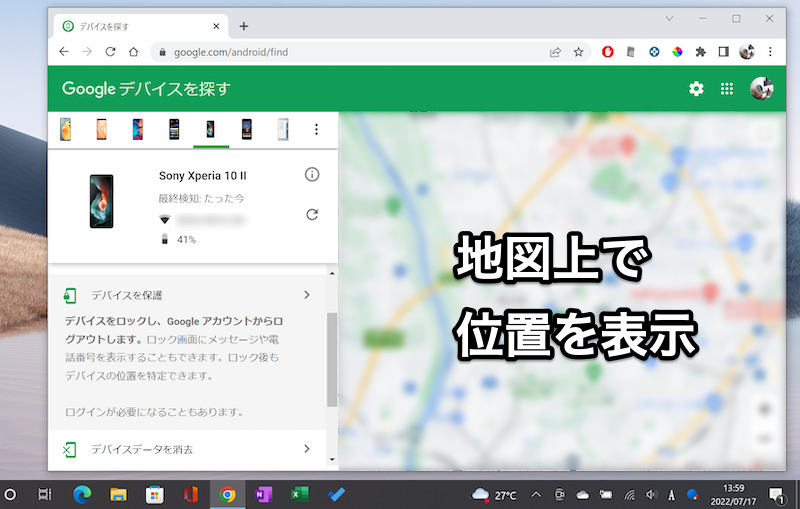Share this page from the address bar
800x509 pixels.
[555, 52]
